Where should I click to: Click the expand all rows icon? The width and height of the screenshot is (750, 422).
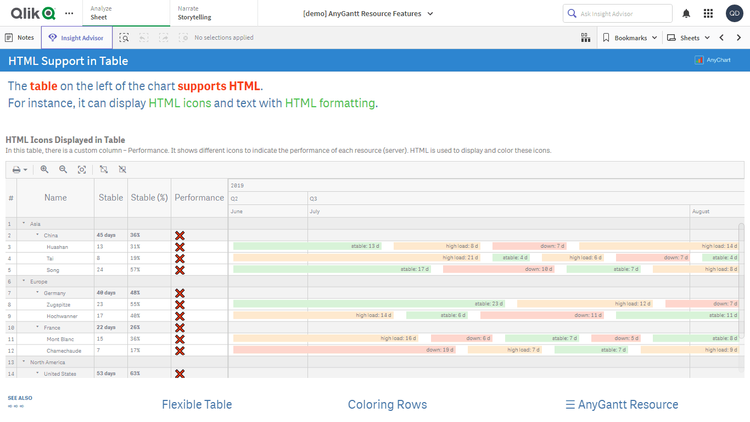[x=103, y=170]
